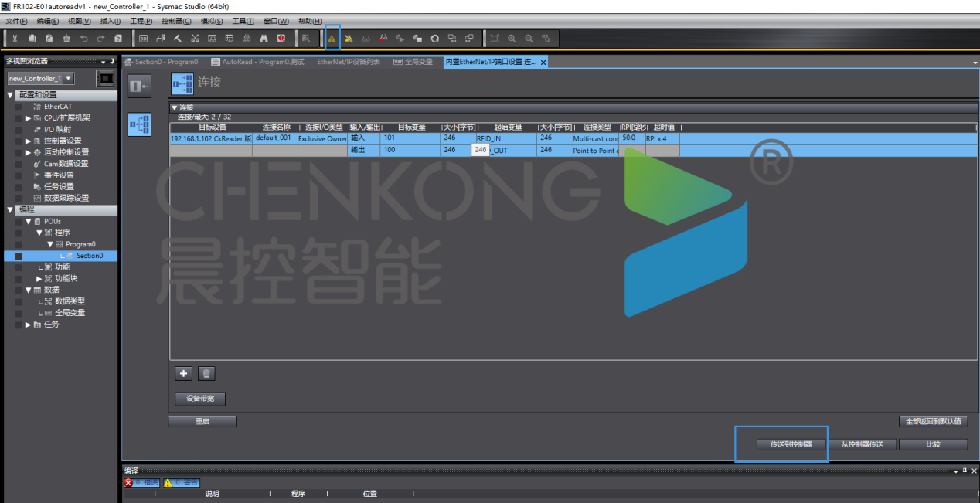Image resolution: width=980 pixels, height=503 pixels.
Task: Click the 重启 button
Action: tap(202, 422)
